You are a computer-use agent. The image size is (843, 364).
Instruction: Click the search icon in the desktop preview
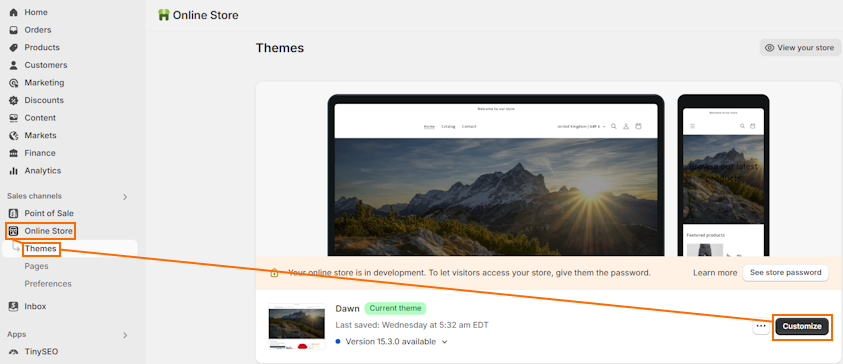click(x=614, y=126)
